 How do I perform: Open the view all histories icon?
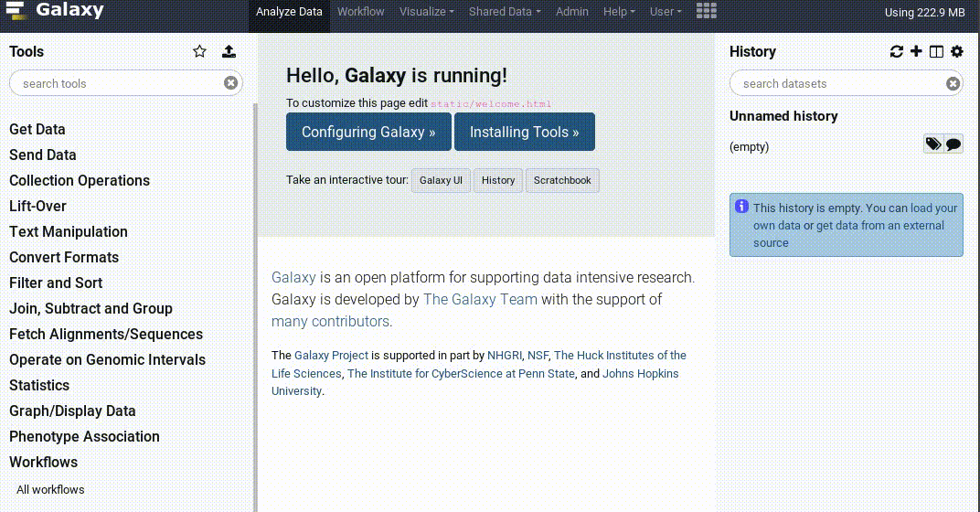click(x=936, y=52)
